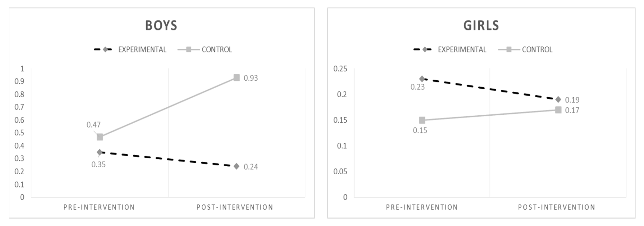Click the 0.25 y-axis value in Girls chart

pos(340,69)
